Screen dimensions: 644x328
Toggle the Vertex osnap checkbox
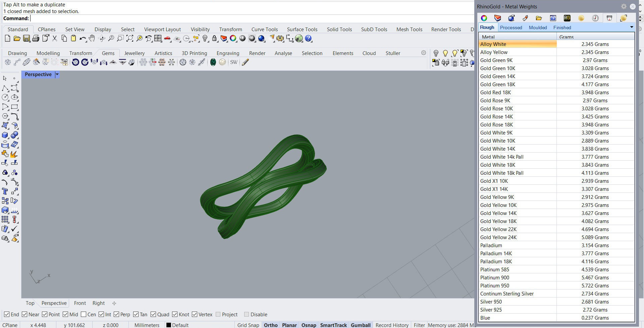coord(195,314)
